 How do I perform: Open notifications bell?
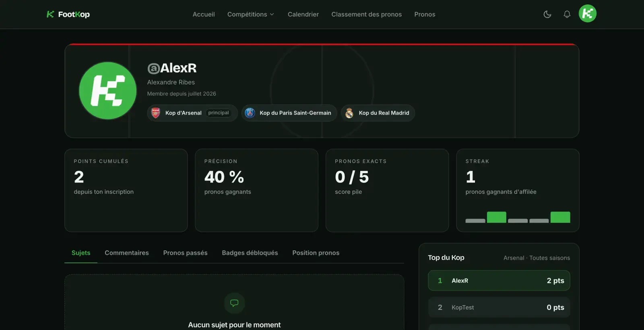coord(567,14)
